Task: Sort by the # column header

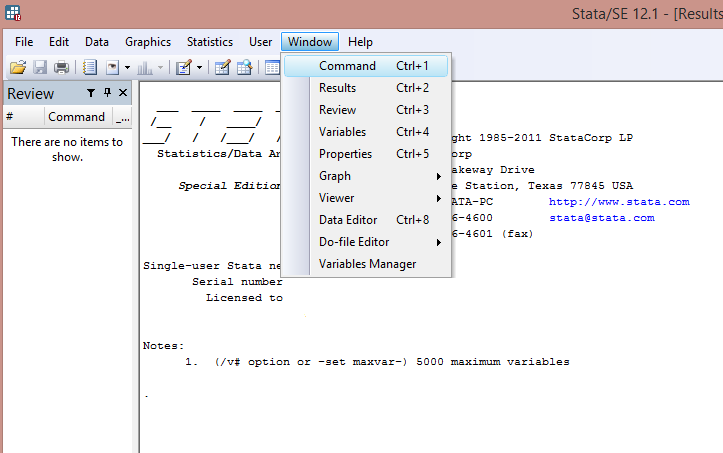Action: [24, 117]
